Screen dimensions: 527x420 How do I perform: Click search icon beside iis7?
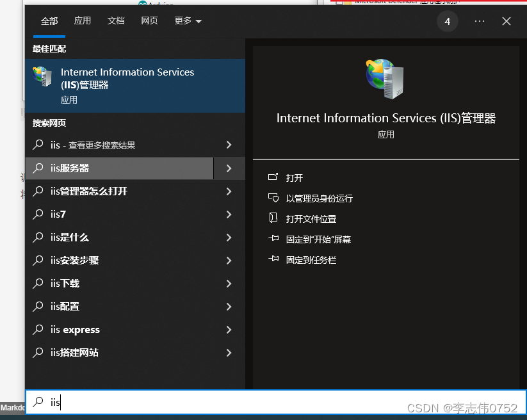point(38,214)
